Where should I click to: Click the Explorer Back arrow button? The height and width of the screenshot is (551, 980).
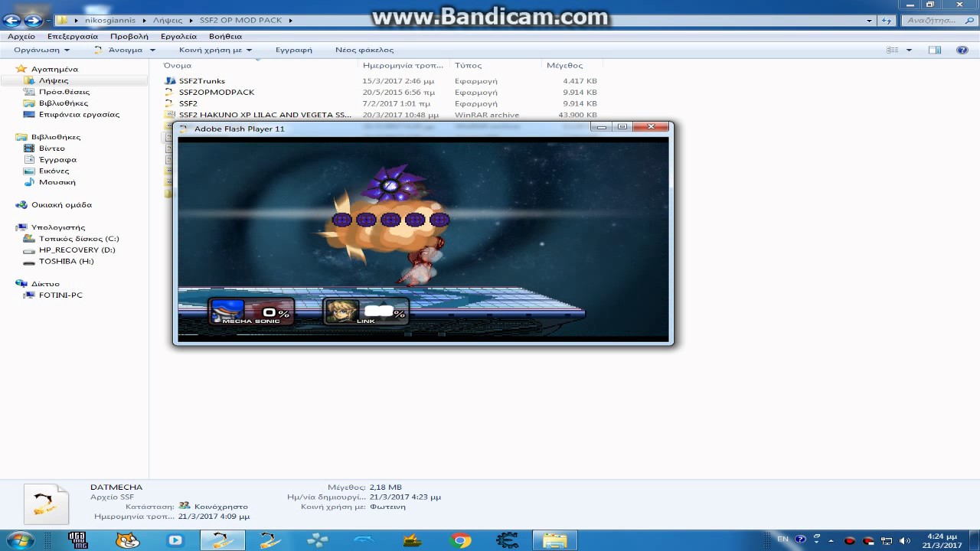11,21
